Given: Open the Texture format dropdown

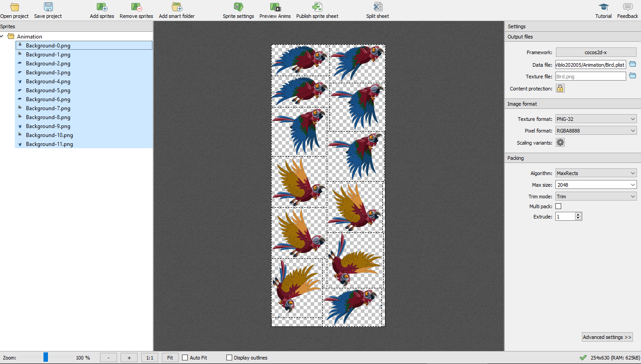Looking at the screenshot, I should point(596,119).
